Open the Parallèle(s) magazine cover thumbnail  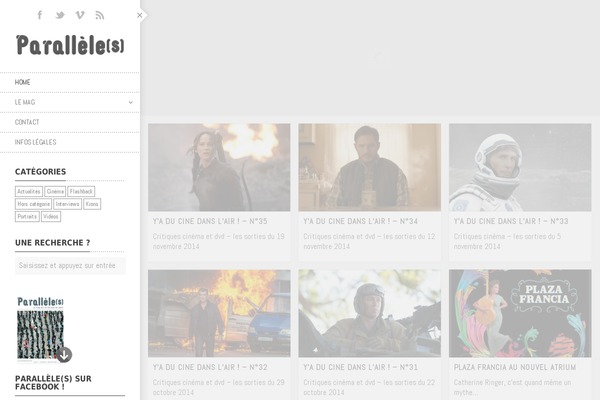coord(40,329)
